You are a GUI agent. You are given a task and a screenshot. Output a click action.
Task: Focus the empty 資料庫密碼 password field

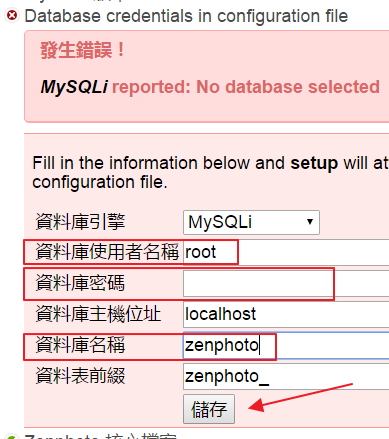pyautogui.click(x=286, y=283)
